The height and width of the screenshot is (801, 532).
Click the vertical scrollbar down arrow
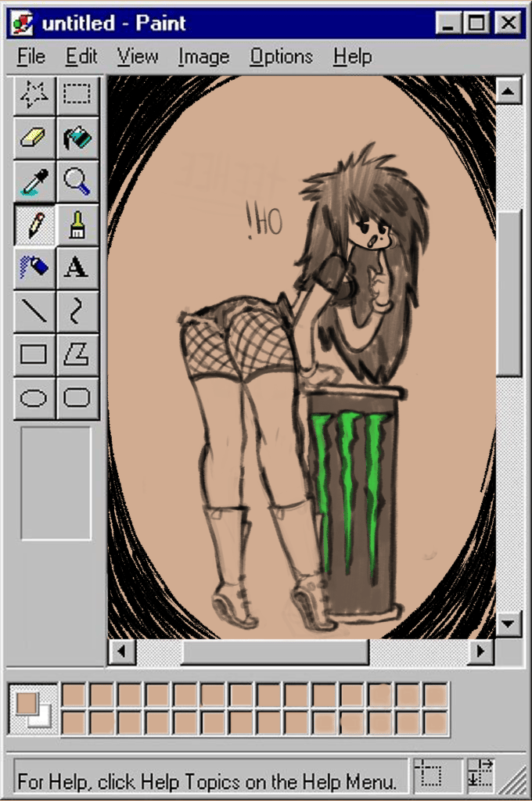509,623
